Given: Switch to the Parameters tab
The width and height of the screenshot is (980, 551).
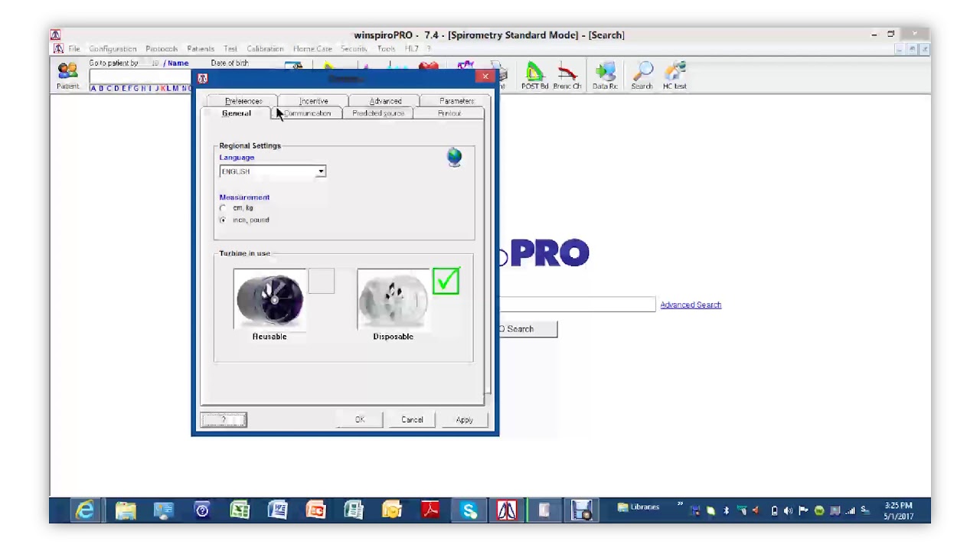Looking at the screenshot, I should coord(456,101).
